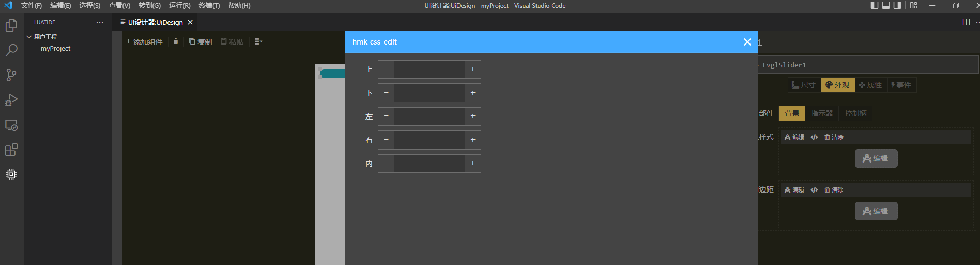Image resolution: width=980 pixels, height=265 pixels.
Task: Select the 控制柄 part tab
Action: coord(855,113)
